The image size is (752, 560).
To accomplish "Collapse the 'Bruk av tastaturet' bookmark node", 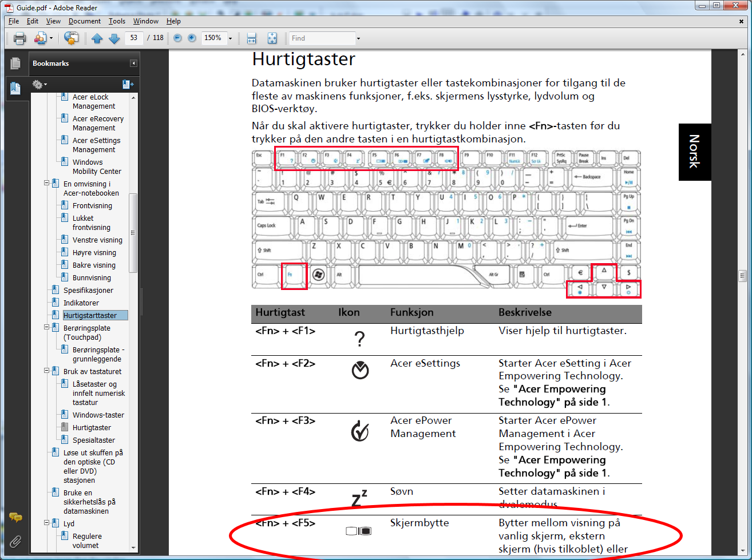I will [x=47, y=371].
